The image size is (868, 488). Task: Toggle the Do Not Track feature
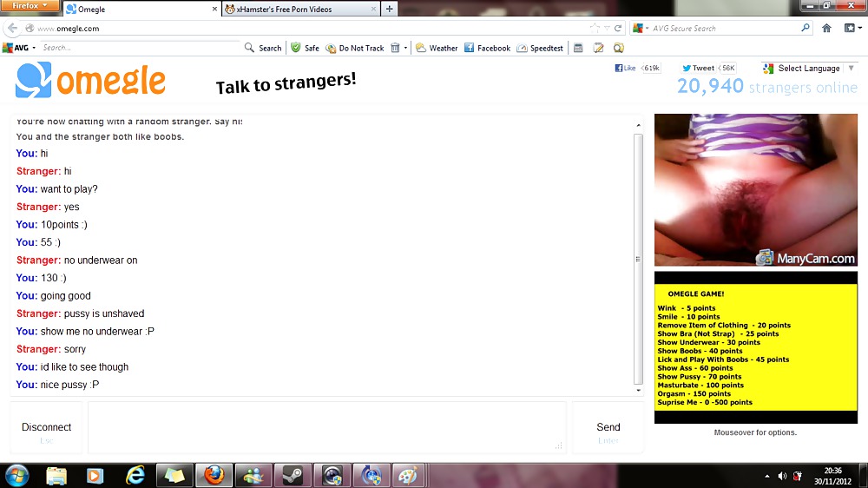355,48
